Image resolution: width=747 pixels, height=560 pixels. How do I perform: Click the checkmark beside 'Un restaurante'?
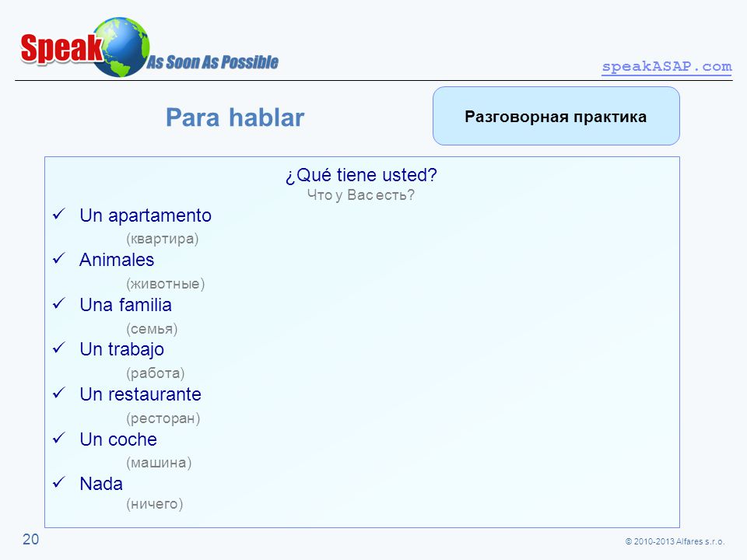pos(58,393)
